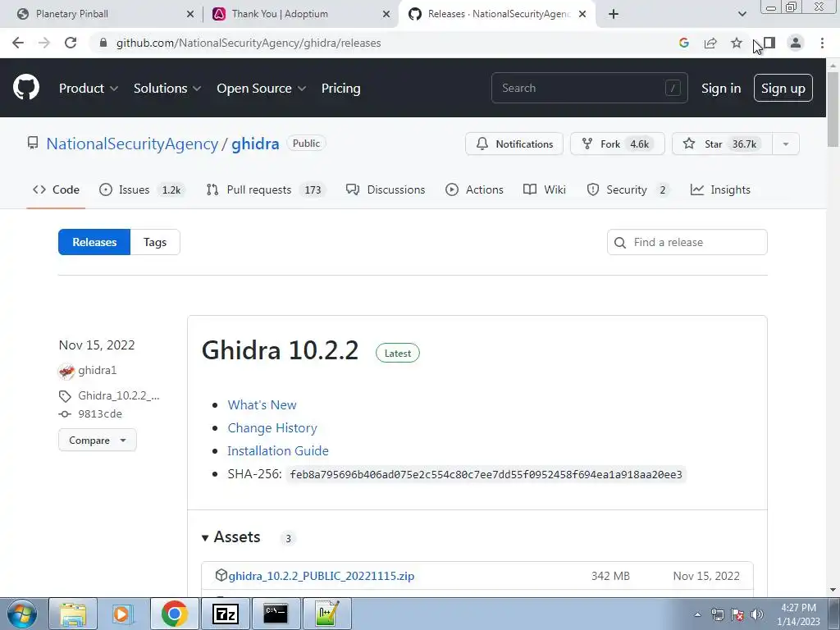Open Windows Media Player from the taskbar
The width and height of the screenshot is (840, 630).
[121, 614]
